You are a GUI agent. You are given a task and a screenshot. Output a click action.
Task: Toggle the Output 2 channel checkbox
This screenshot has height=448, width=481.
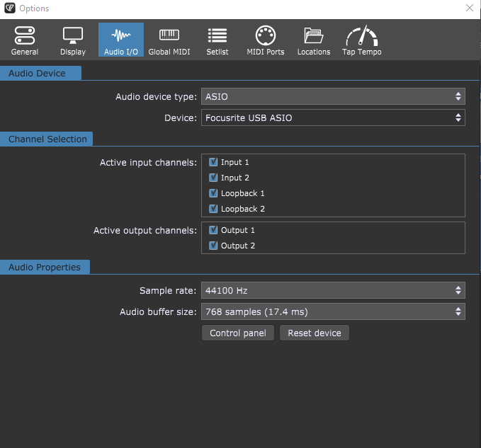click(213, 246)
